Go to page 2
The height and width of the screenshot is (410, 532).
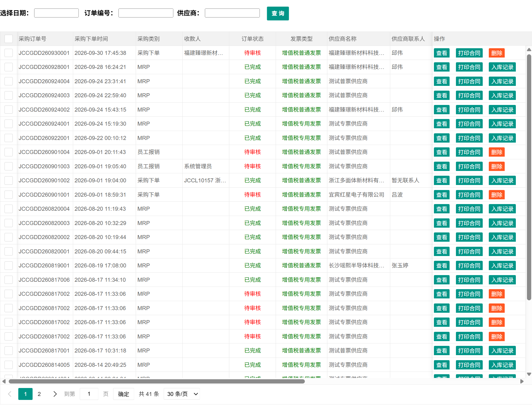(x=39, y=394)
